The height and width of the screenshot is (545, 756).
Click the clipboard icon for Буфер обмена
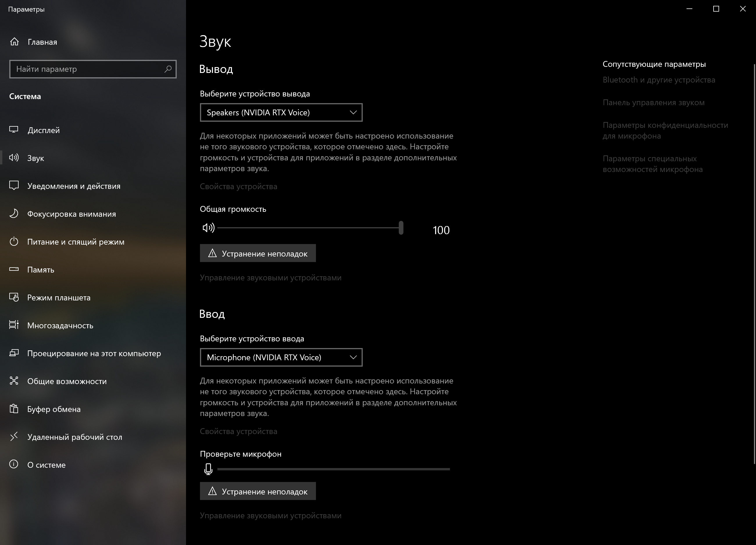(14, 409)
